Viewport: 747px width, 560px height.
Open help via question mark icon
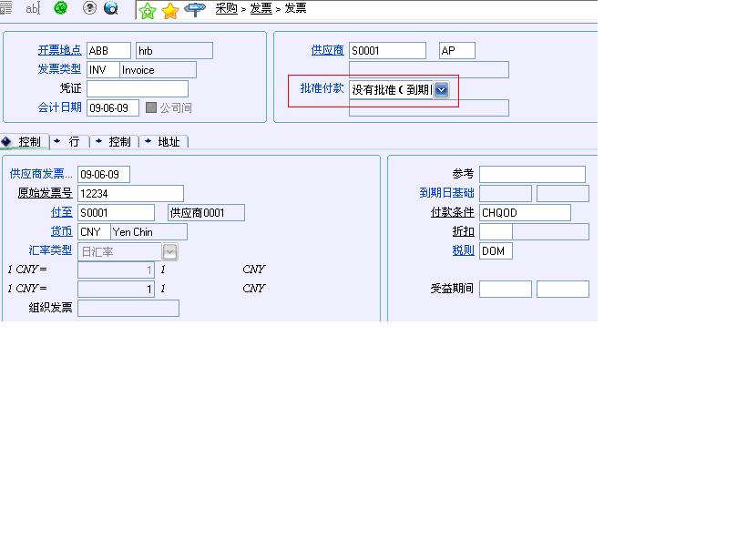(89, 8)
